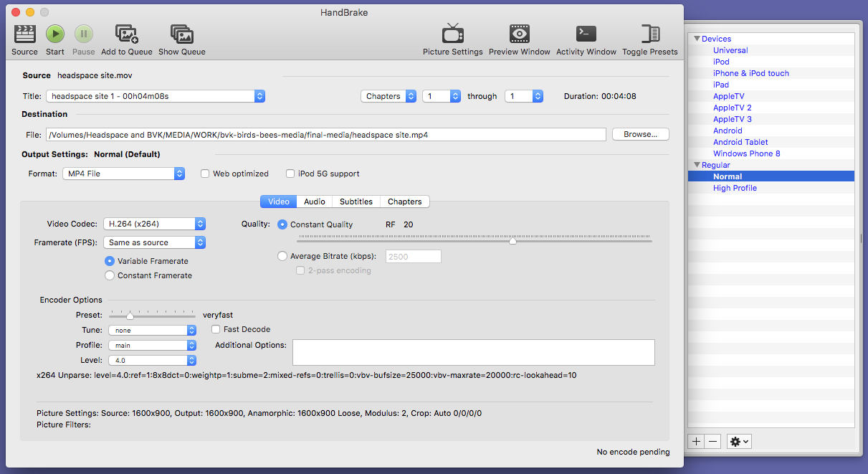This screenshot has width=868, height=474.
Task: Select the AppleTV 2 preset
Action: click(x=733, y=108)
